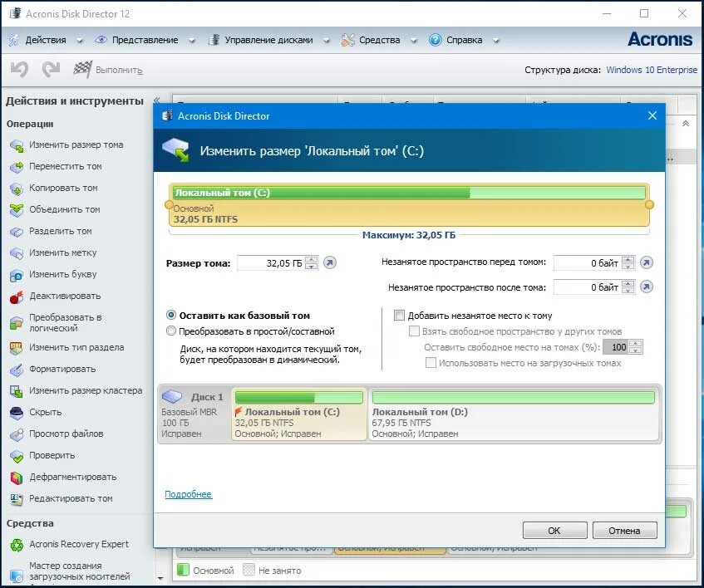704x588 pixels.
Task: Click the Локальный том (C:) usage bar
Action: (409, 193)
